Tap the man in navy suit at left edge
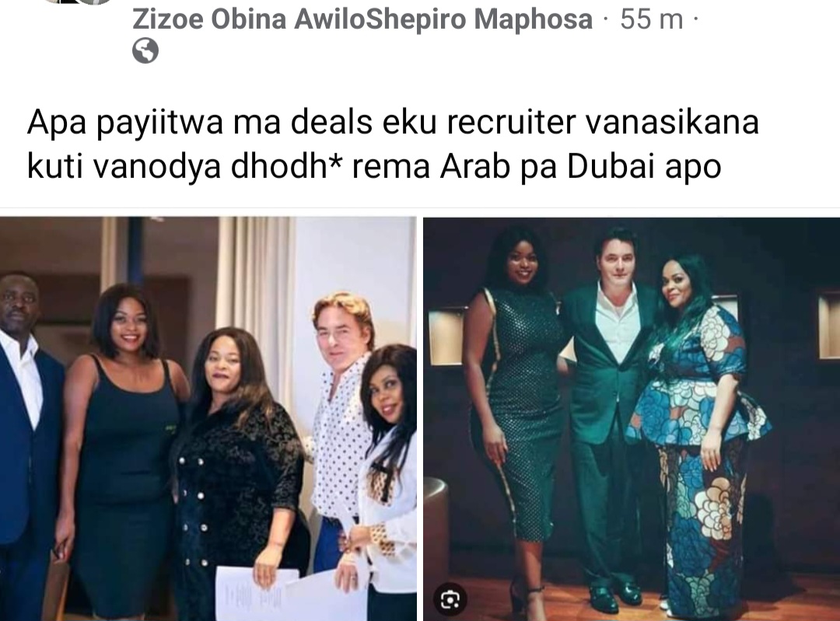Image resolution: width=840 pixels, height=621 pixels. click(24, 445)
